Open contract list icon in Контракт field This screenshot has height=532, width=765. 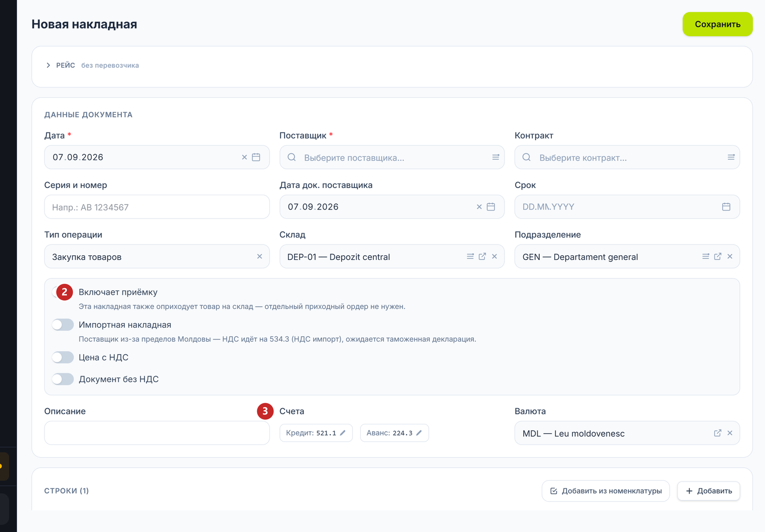click(x=731, y=157)
